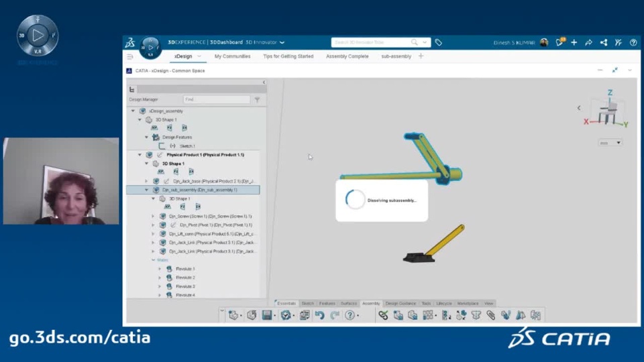Click the magnifier search icon

click(x=414, y=42)
